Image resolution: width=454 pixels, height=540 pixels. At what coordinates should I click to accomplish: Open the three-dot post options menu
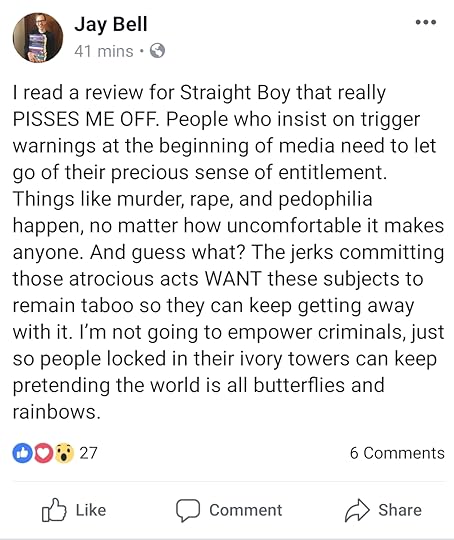pyautogui.click(x=426, y=22)
